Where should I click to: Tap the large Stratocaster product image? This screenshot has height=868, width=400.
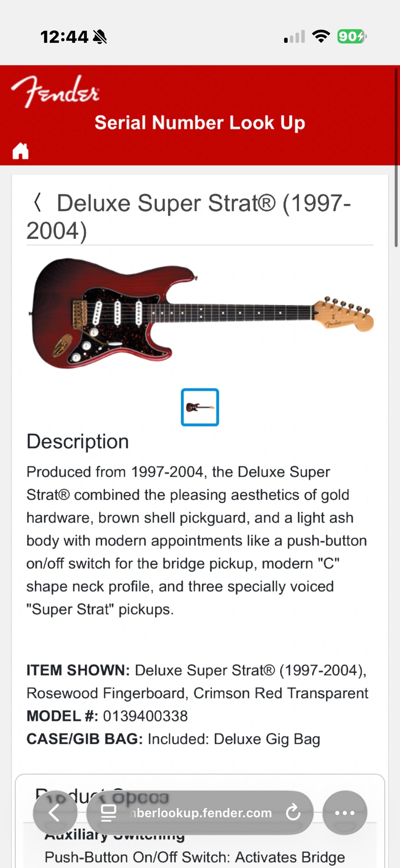click(x=201, y=313)
